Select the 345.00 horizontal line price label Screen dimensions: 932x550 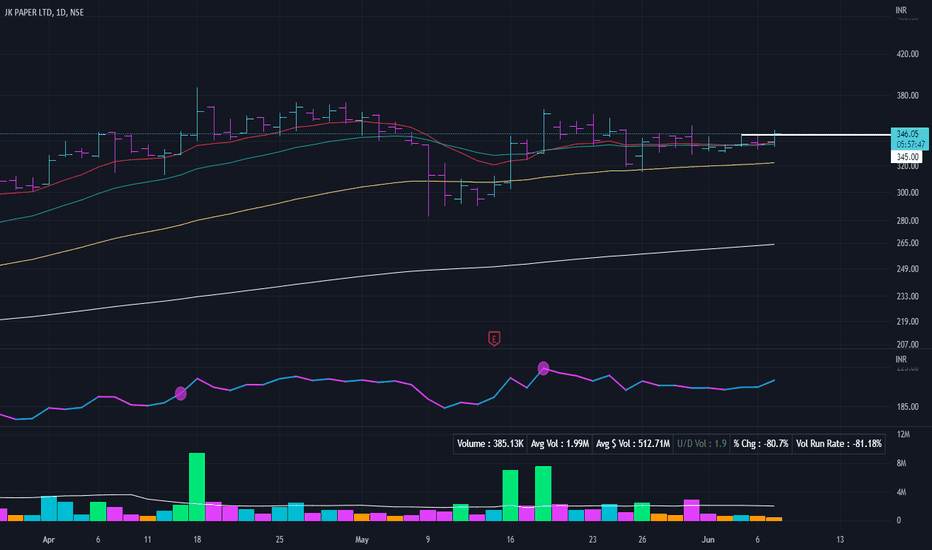pos(907,157)
